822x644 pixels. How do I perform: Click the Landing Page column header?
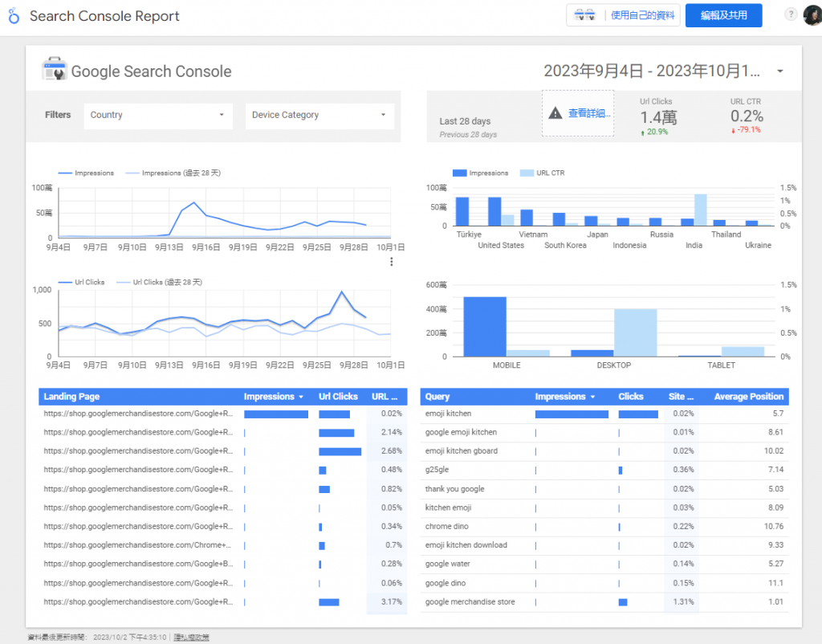71,397
